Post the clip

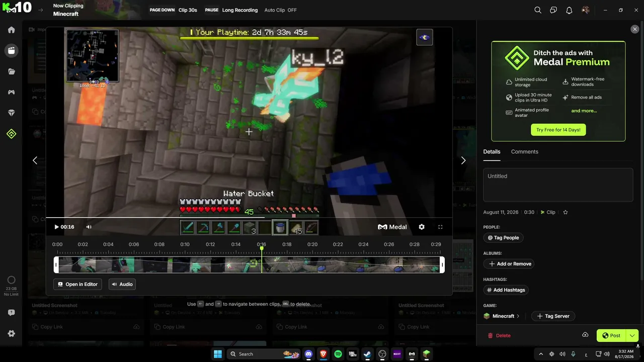click(x=611, y=335)
